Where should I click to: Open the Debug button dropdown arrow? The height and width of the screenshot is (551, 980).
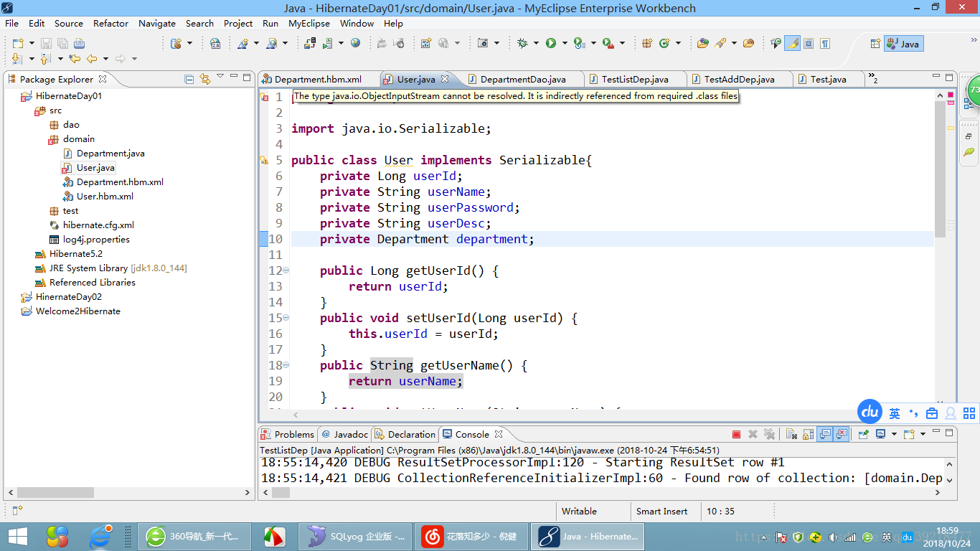pyautogui.click(x=536, y=43)
